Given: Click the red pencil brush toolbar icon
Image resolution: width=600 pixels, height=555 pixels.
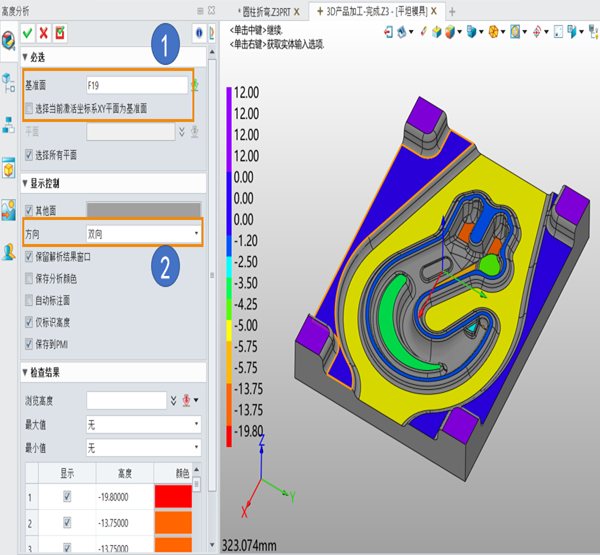Looking at the screenshot, I should click(423, 32).
